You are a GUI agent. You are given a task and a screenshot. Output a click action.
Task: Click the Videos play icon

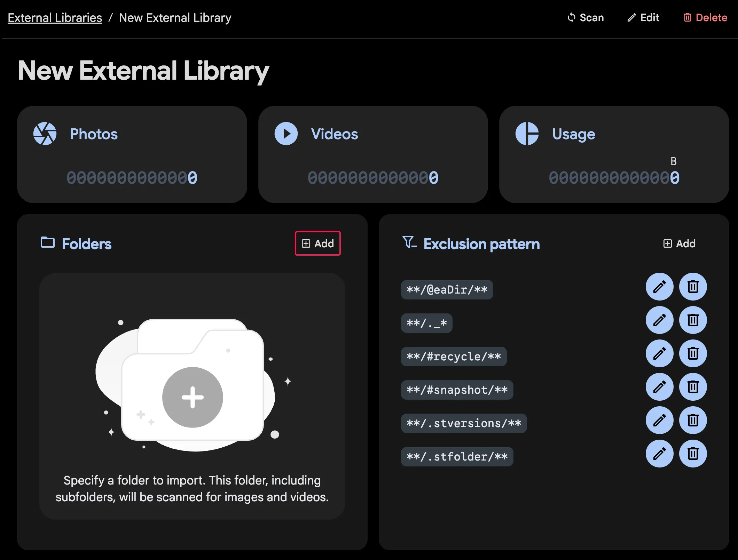pos(286,134)
